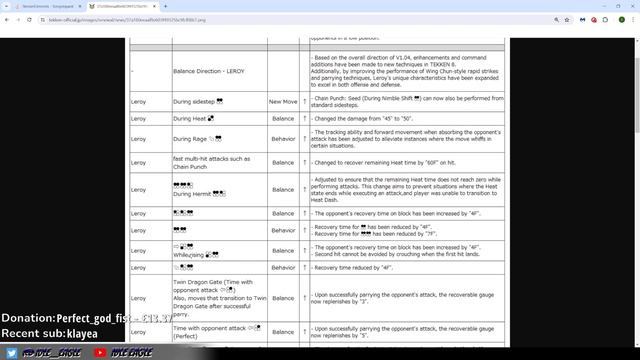Open the Chrome three-dot menu
The image size is (640, 360).
point(633,20)
